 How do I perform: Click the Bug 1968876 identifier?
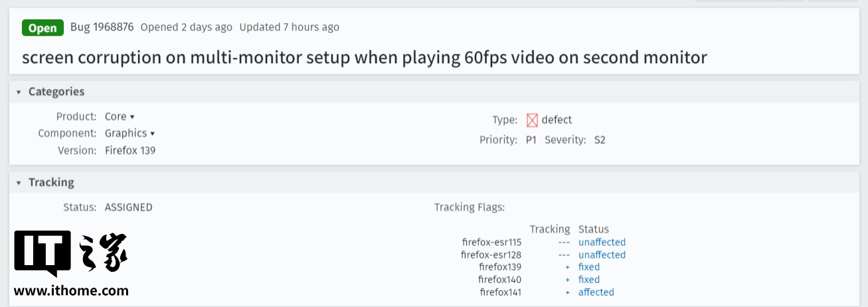102,27
